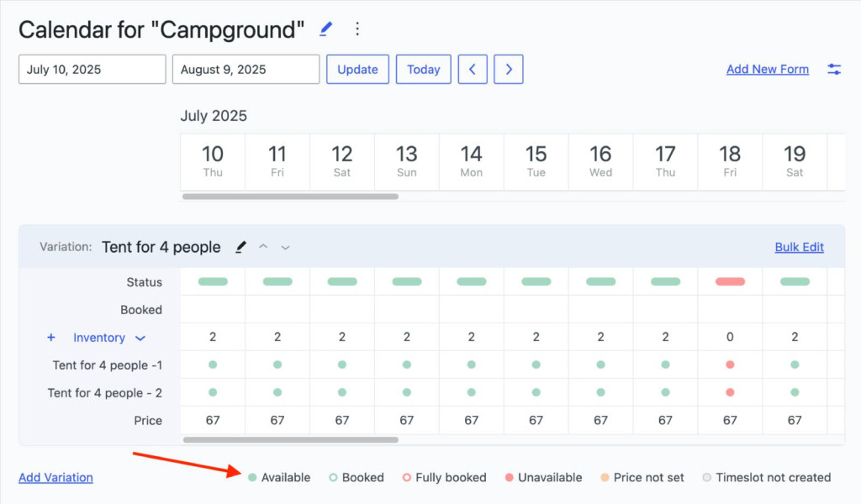Toggle the unavailable dot for Tent -2 on July 18
The height and width of the screenshot is (504, 861).
[730, 392]
